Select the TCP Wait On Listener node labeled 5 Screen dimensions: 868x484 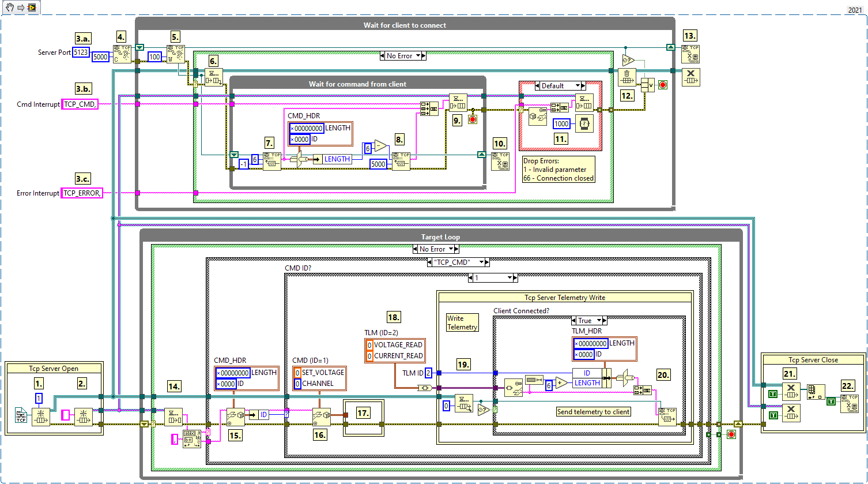point(176,54)
